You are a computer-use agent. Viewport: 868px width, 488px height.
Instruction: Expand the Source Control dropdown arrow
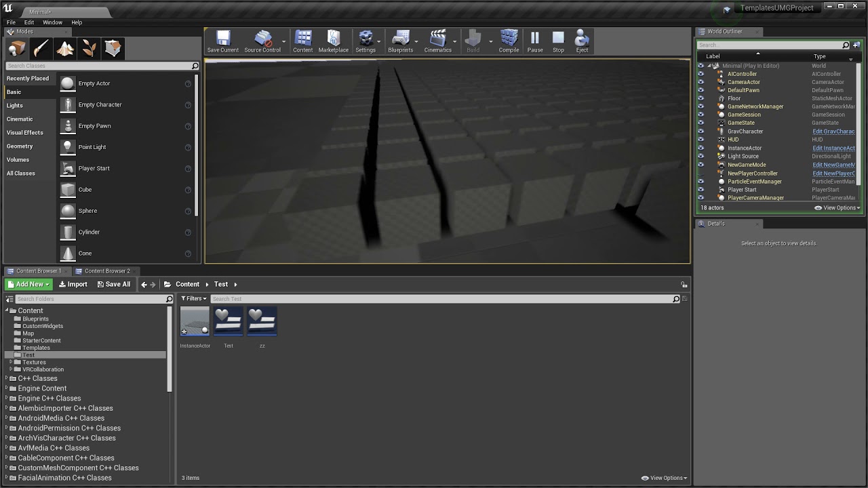284,41
